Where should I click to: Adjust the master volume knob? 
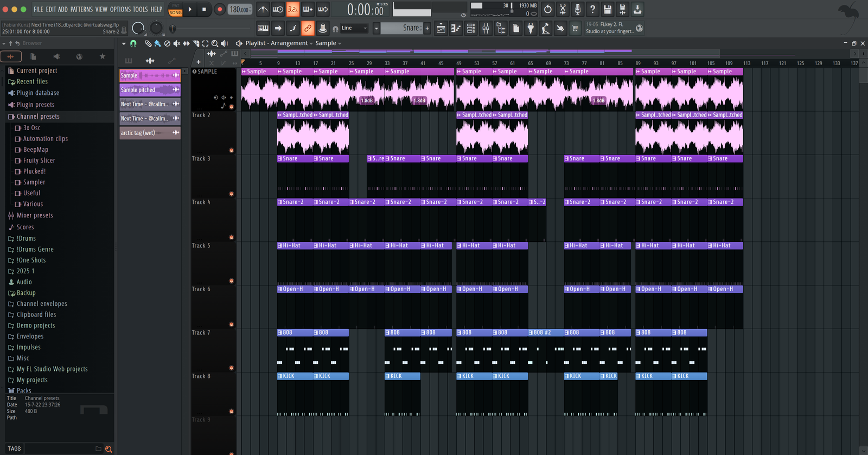(138, 28)
